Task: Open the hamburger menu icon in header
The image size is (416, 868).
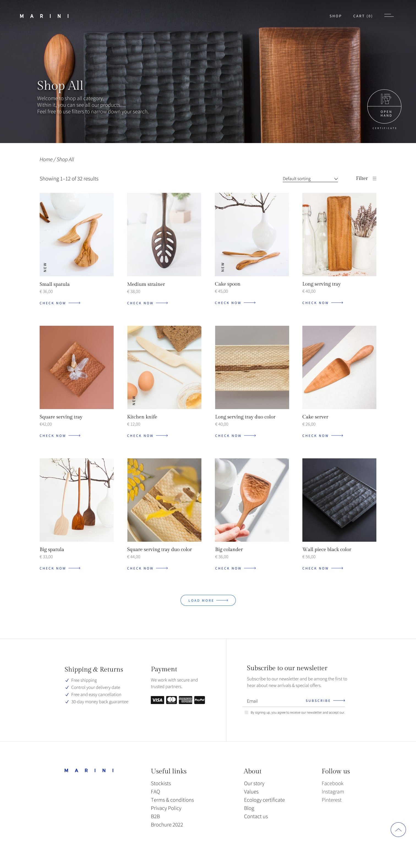Action: (389, 15)
